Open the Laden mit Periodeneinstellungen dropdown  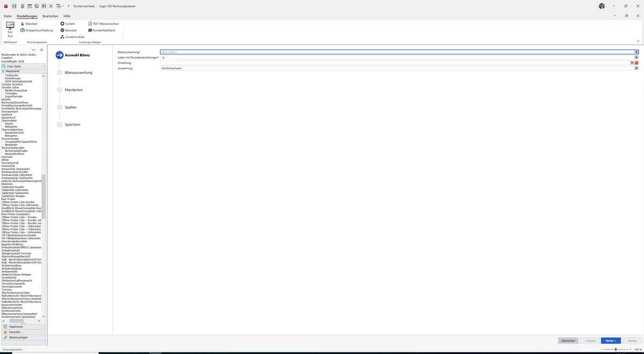(x=636, y=57)
